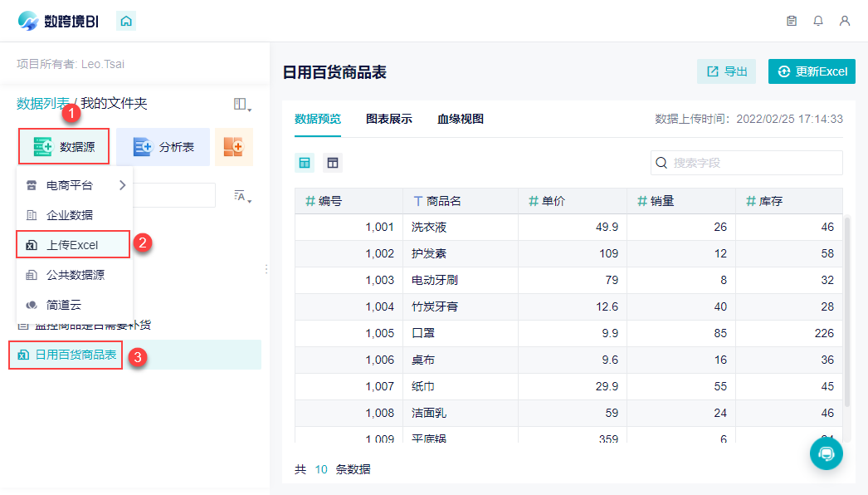Switch to the 图表展示 tab
This screenshot has width=868, height=495.
click(389, 119)
